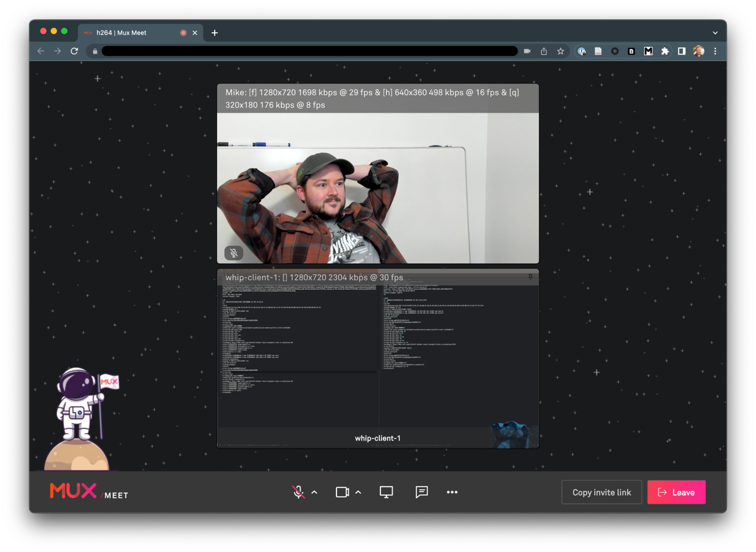Open the more options menu
Screen dimensions: 756x552
pos(452,492)
